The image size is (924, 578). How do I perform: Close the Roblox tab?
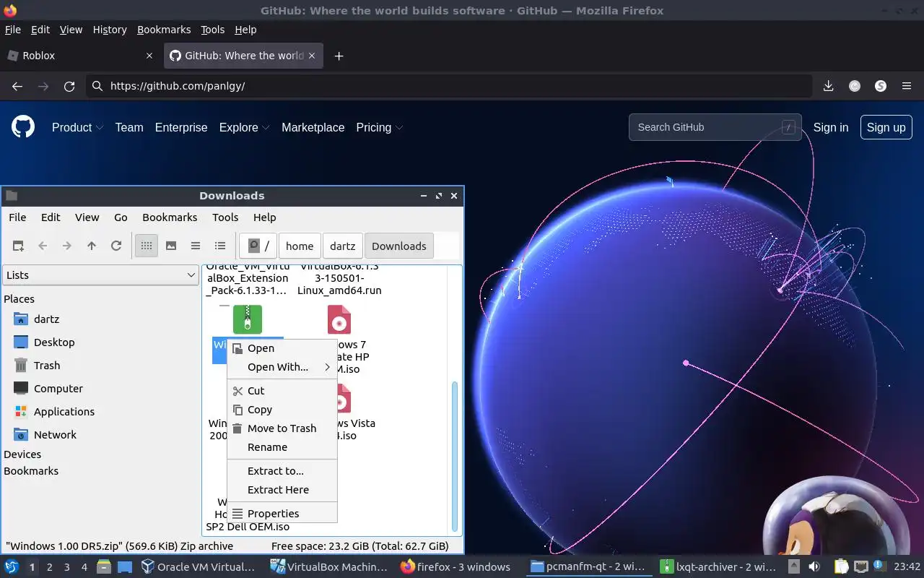[149, 56]
